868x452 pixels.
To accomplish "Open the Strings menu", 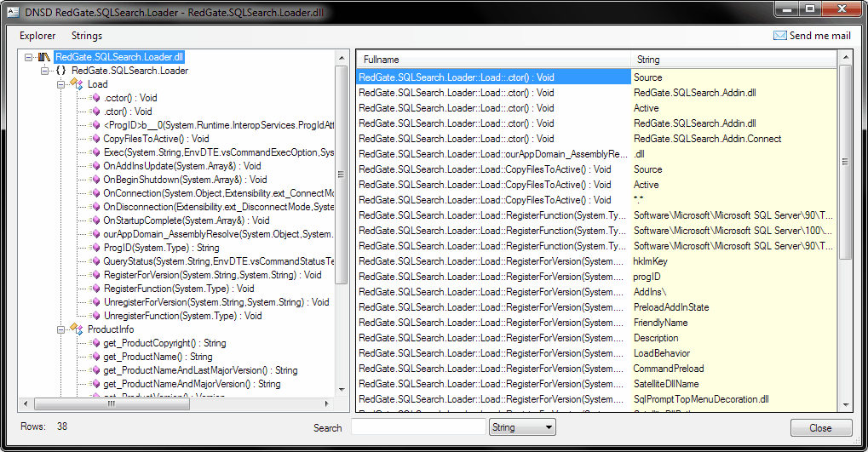I will 87,36.
